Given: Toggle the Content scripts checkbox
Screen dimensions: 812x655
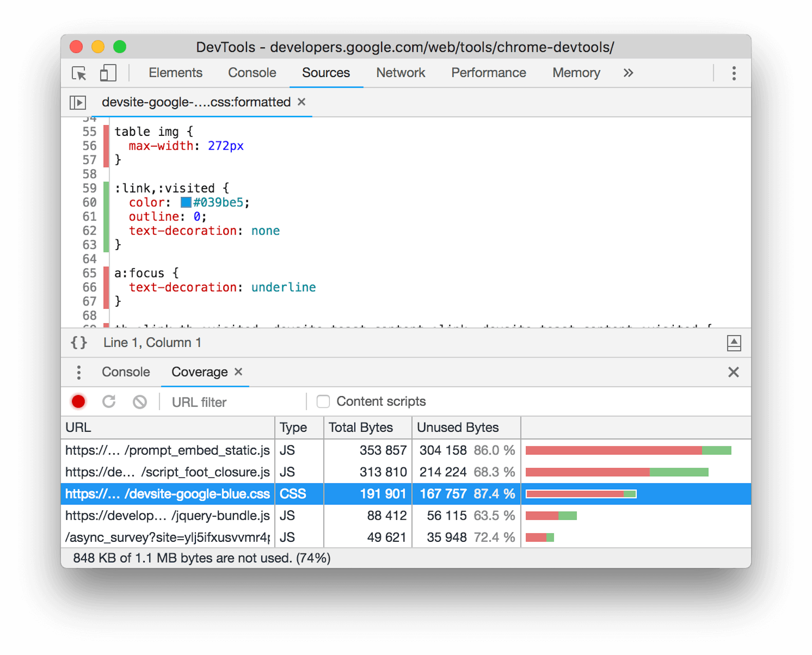Looking at the screenshot, I should coord(322,401).
